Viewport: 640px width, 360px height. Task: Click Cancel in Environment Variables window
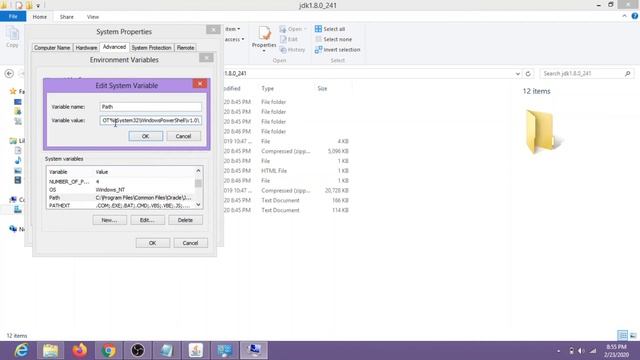(190, 243)
